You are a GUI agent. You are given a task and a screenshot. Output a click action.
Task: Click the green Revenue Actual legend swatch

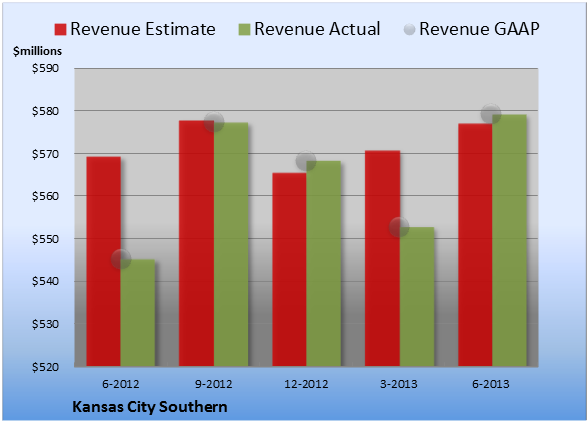point(244,29)
